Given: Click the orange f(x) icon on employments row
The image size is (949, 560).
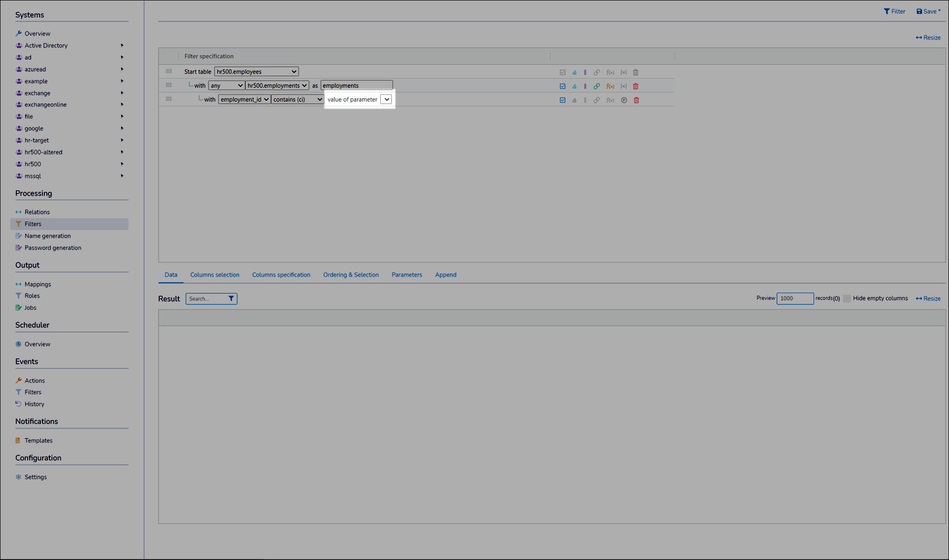Looking at the screenshot, I should (x=610, y=86).
